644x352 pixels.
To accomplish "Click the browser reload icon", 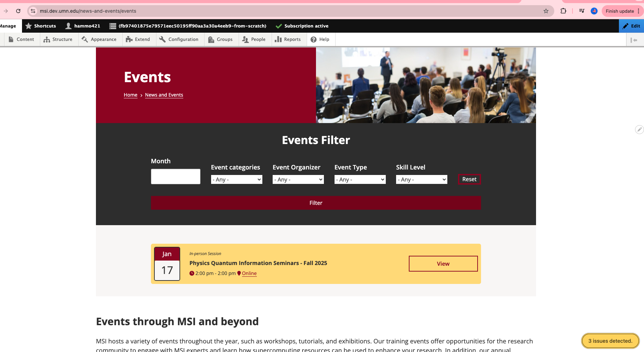I will tap(18, 11).
